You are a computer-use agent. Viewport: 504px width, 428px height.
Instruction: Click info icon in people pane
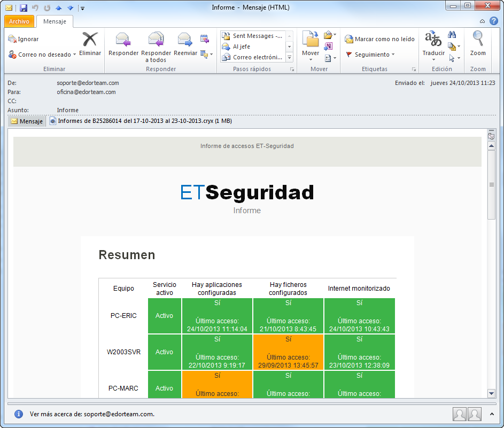tap(19, 414)
